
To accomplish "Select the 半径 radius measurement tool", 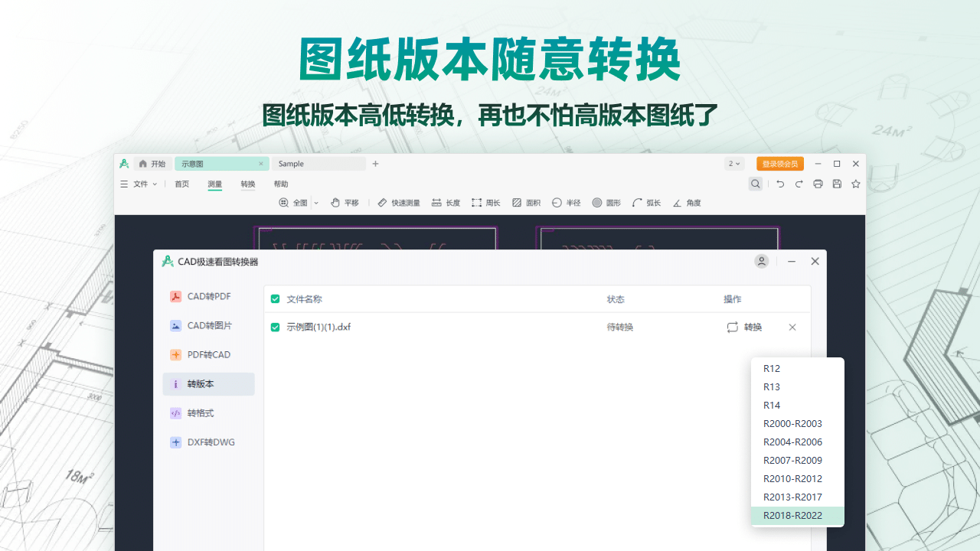I will coord(566,203).
